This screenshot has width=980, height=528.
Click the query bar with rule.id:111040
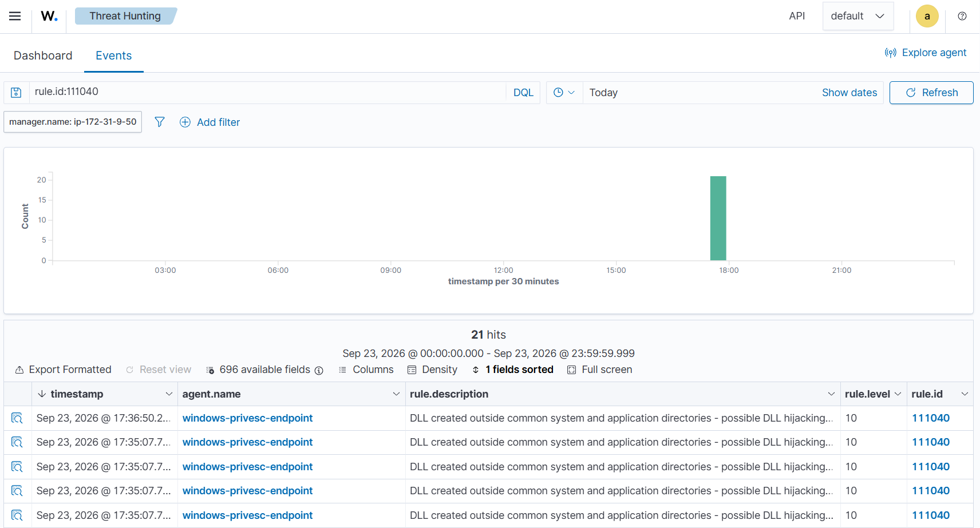click(267, 93)
